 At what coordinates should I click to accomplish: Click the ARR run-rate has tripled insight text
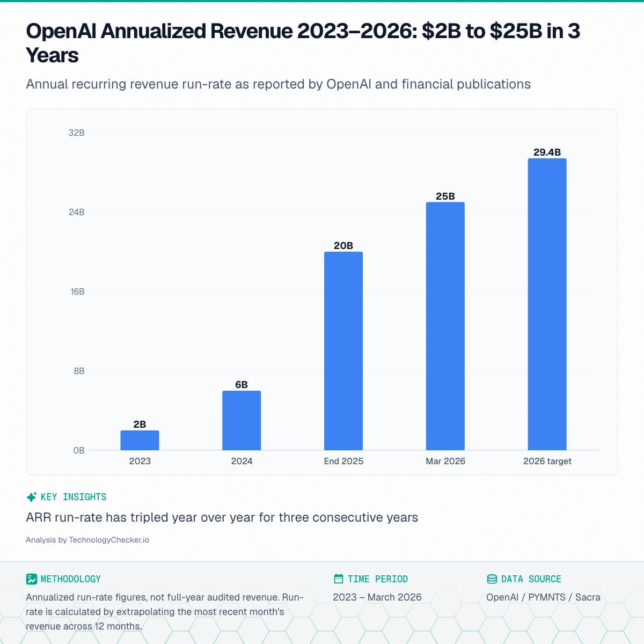222,517
